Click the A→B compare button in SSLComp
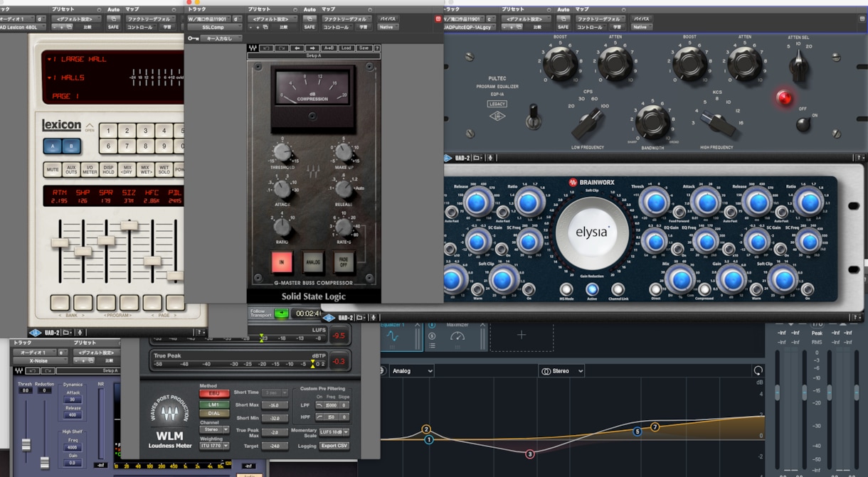The width and height of the screenshot is (868, 477). tap(329, 48)
